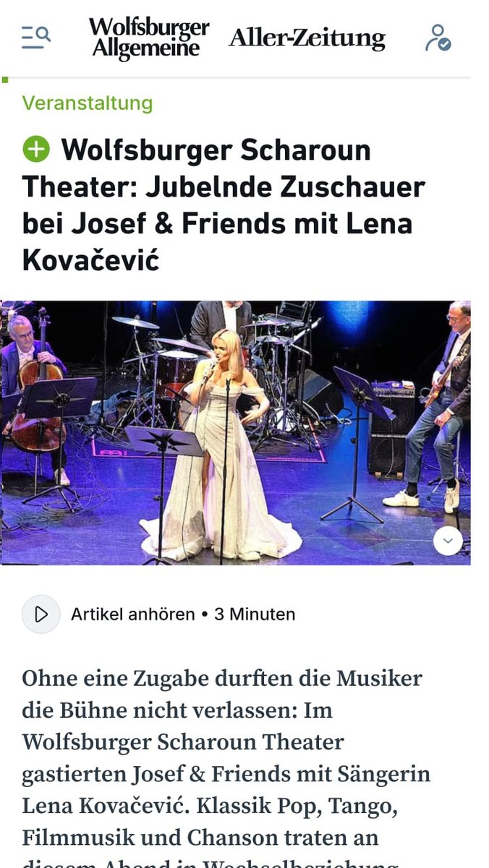This screenshot has width=489, height=868.
Task: Play the article audio with the play button
Action: tap(41, 614)
